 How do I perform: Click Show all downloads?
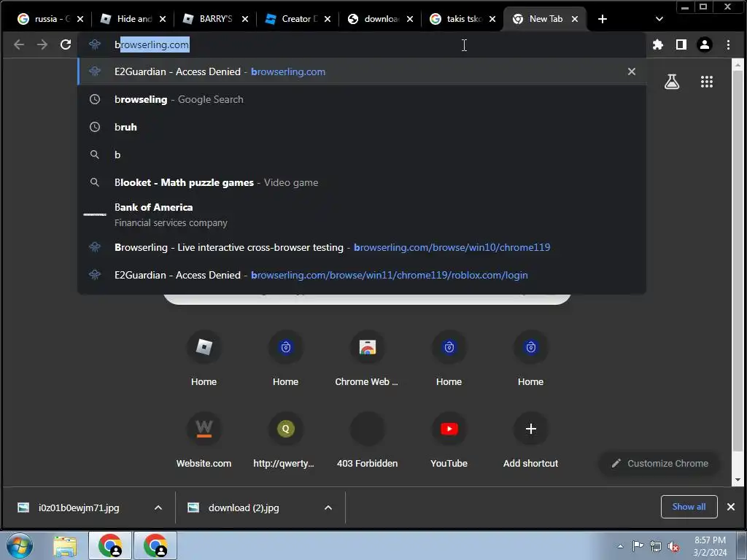pyautogui.click(x=689, y=507)
